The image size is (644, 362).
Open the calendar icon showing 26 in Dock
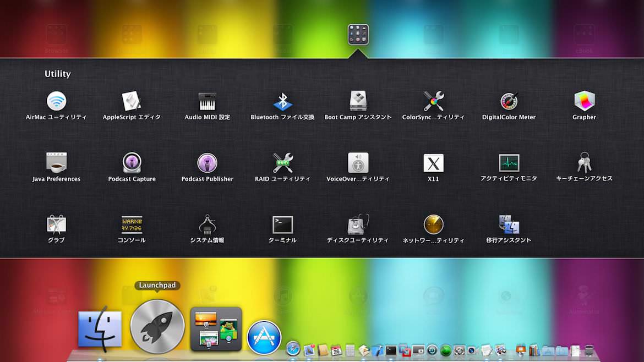coord(336,350)
